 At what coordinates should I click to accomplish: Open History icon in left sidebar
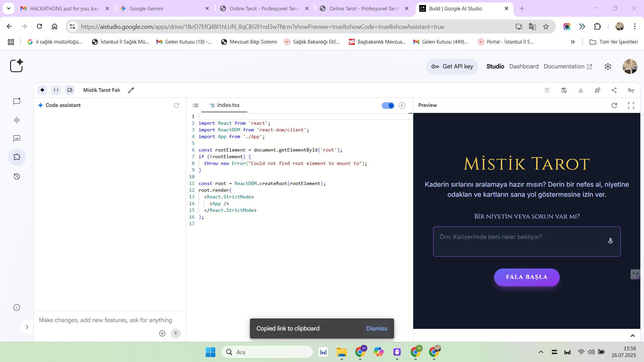pyautogui.click(x=17, y=176)
